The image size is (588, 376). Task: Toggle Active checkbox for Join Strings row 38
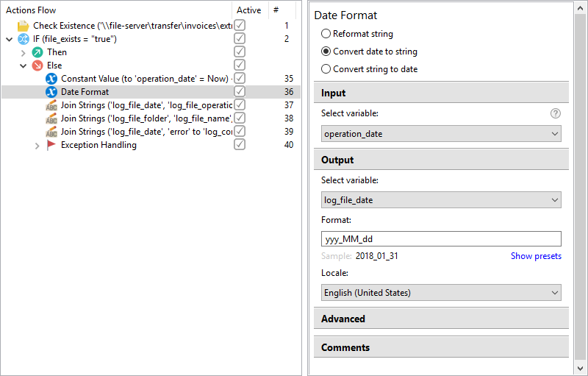(x=240, y=118)
